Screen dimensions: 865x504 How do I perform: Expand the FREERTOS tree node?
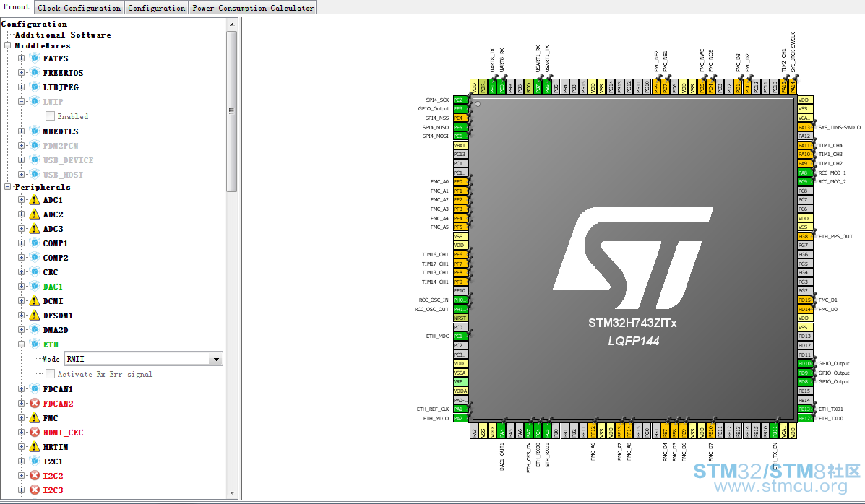21,72
